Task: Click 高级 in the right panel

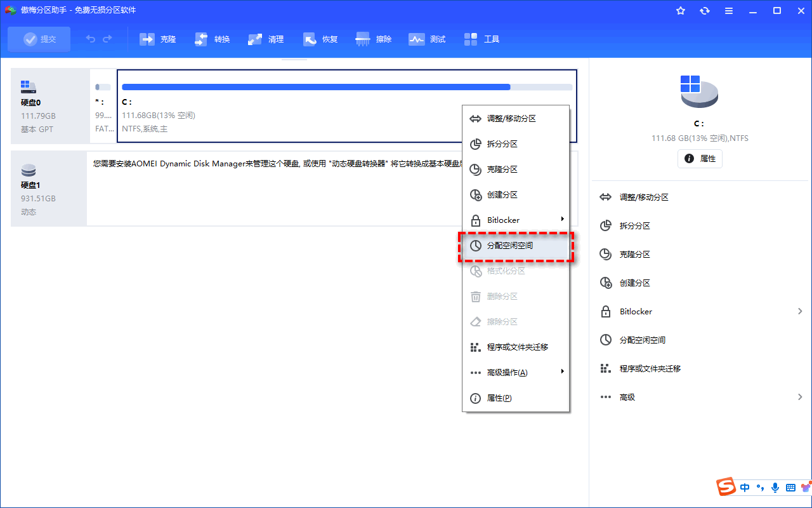Action: (x=627, y=398)
